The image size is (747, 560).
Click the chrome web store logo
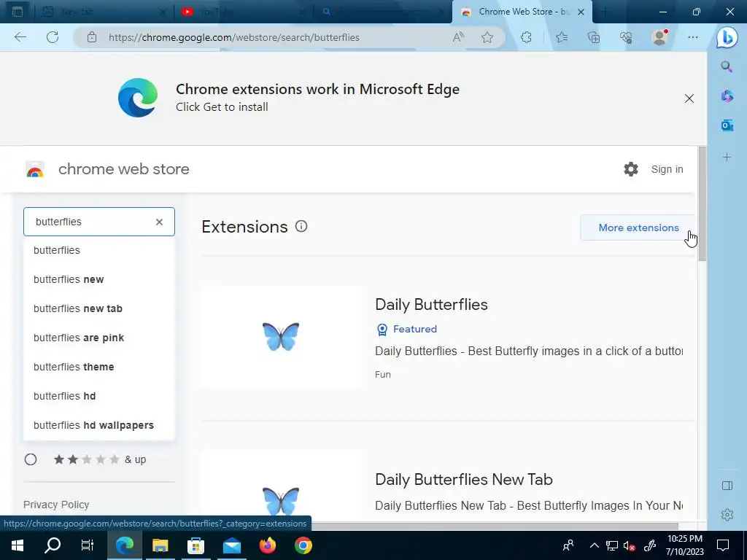pyautogui.click(x=35, y=169)
